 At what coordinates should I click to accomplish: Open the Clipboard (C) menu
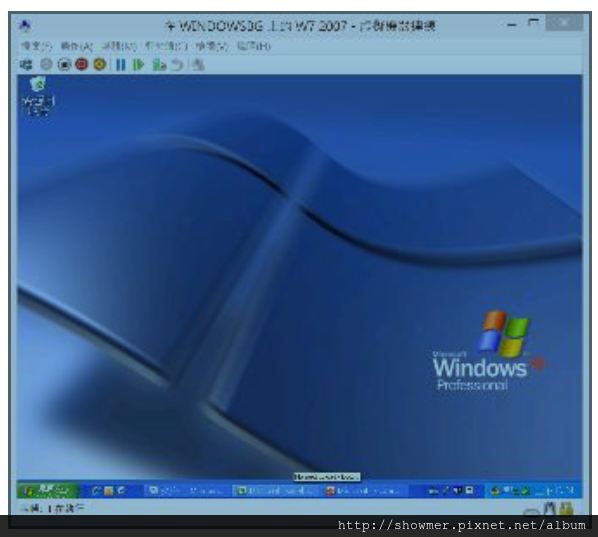coord(166,46)
